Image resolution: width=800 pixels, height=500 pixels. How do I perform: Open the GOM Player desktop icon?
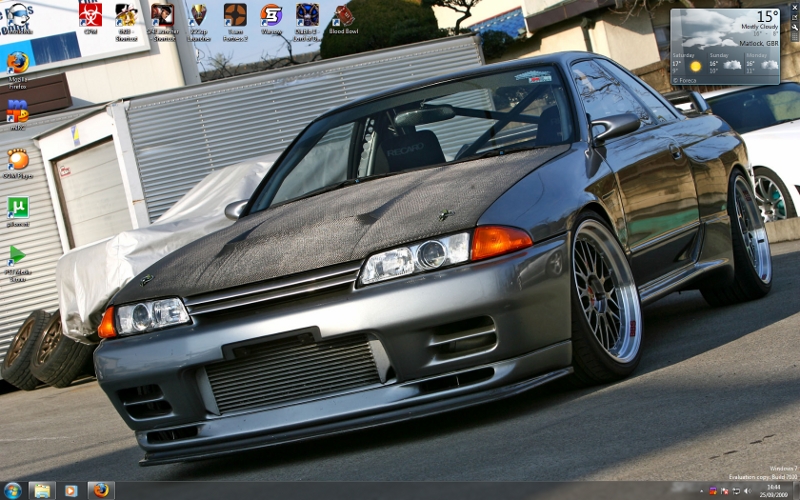tap(18, 160)
